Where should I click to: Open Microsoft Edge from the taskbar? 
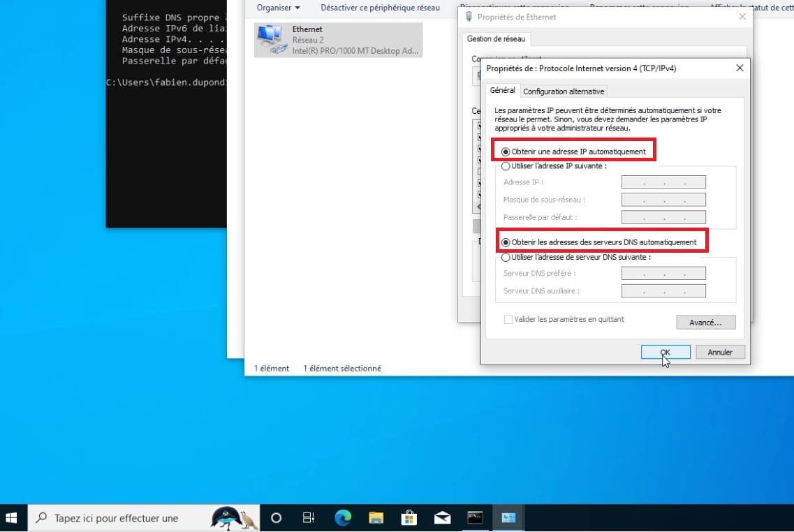pyautogui.click(x=343, y=517)
